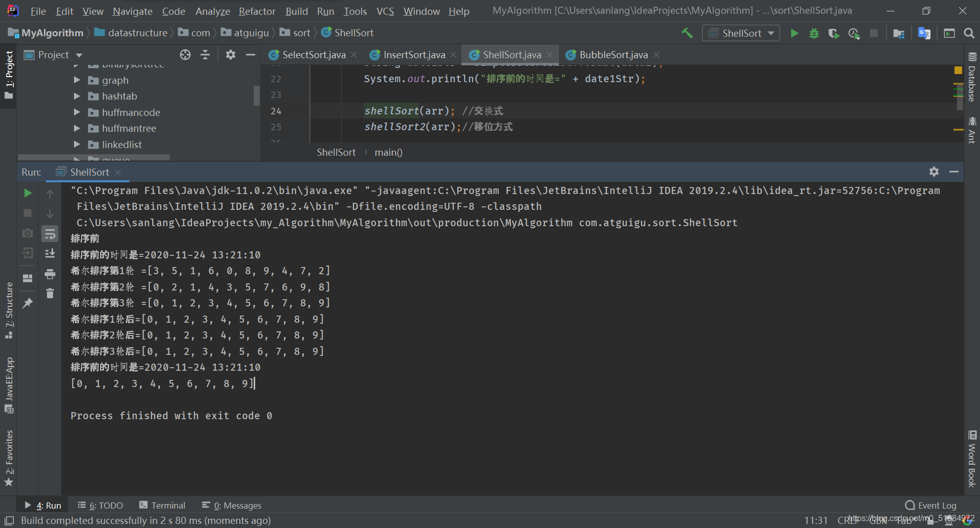The width and height of the screenshot is (980, 528).
Task: Hide the Project panel with the minus icon
Action: coord(251,55)
